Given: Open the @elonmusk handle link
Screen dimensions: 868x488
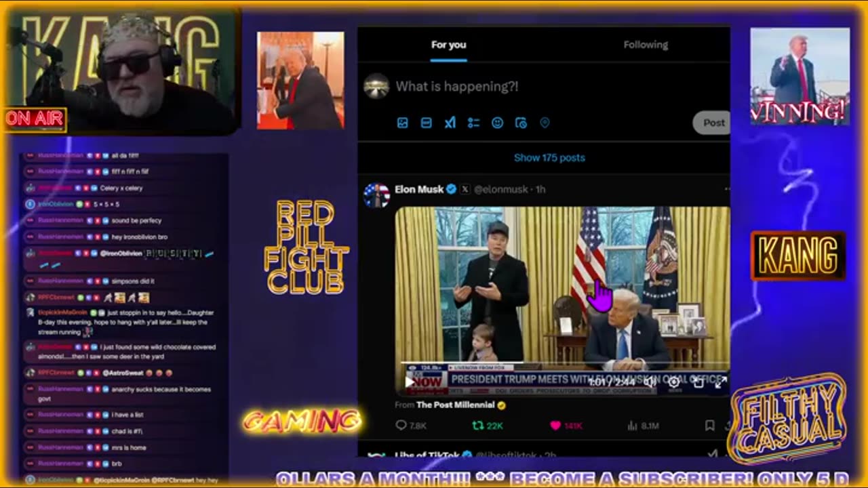Looking at the screenshot, I should point(502,189).
